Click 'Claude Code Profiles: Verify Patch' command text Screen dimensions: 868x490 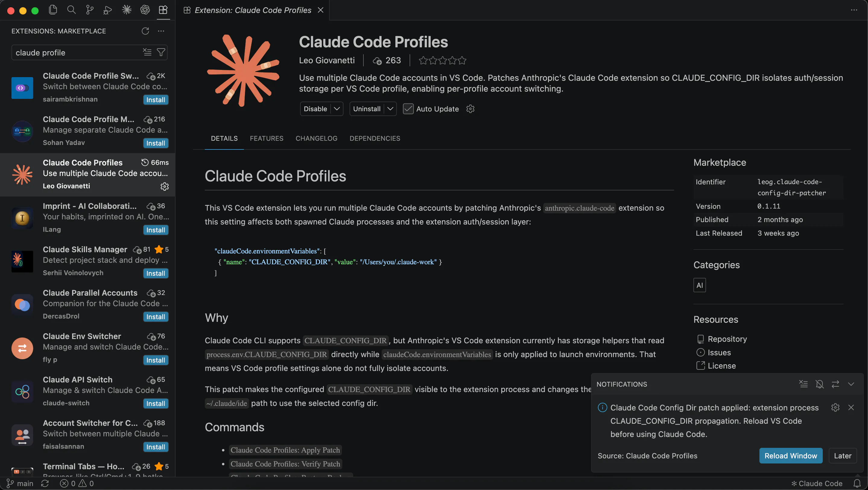tap(285, 464)
